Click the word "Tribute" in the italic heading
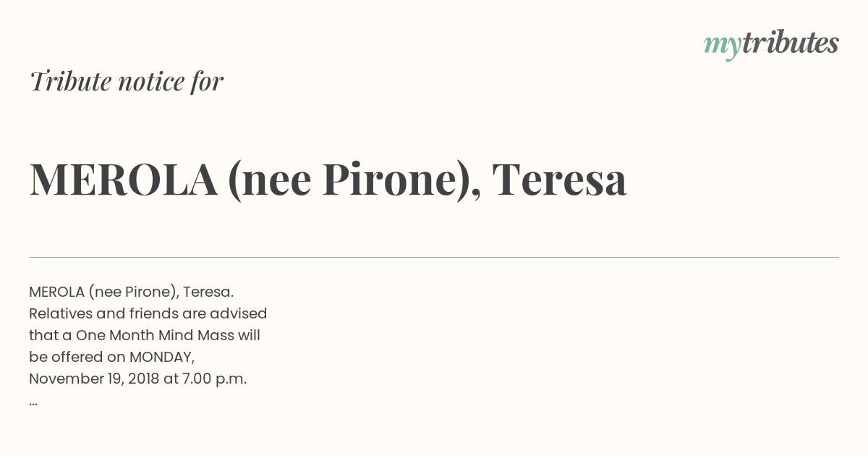868x456 pixels. 70,81
